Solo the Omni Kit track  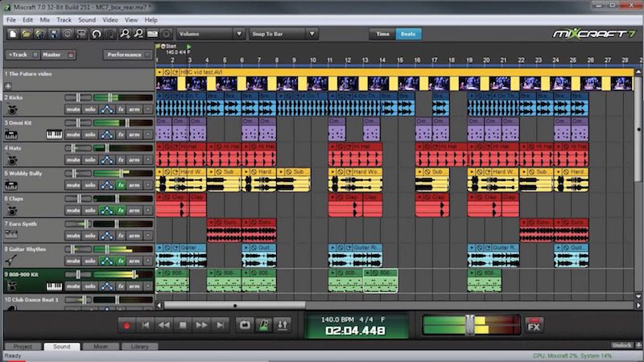pyautogui.click(x=90, y=134)
